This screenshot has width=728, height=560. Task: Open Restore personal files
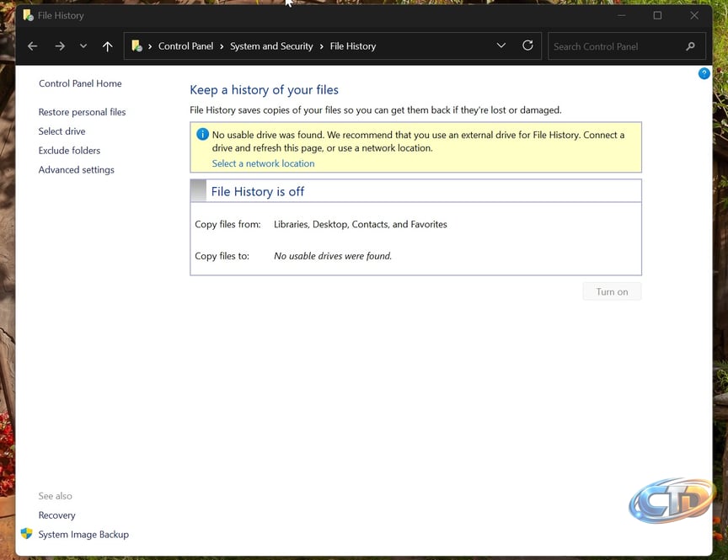click(83, 112)
